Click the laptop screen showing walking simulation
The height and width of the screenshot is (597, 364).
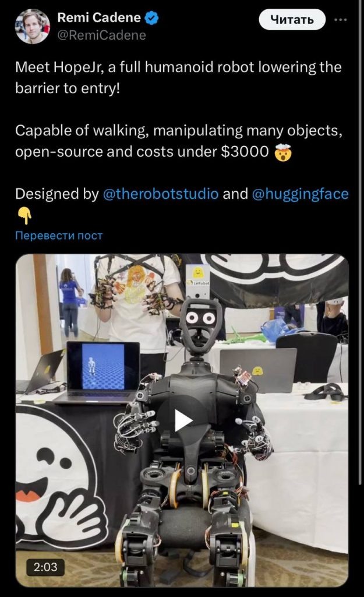click(x=103, y=366)
